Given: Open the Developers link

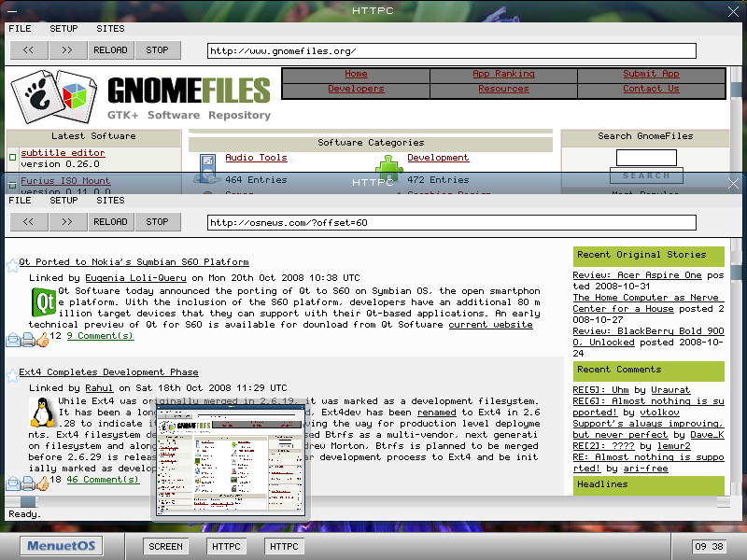Looking at the screenshot, I should coord(356,89).
